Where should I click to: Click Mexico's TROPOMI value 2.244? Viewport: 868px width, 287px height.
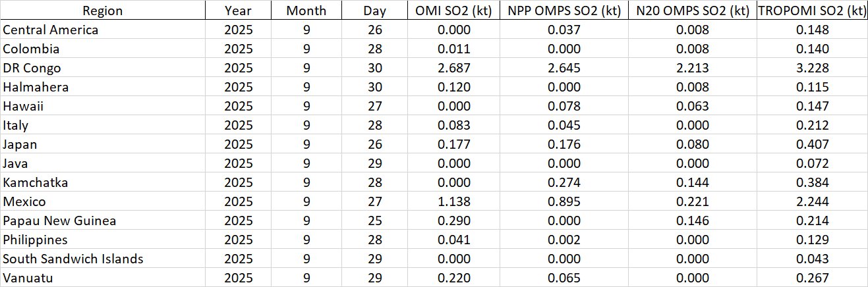point(811,201)
